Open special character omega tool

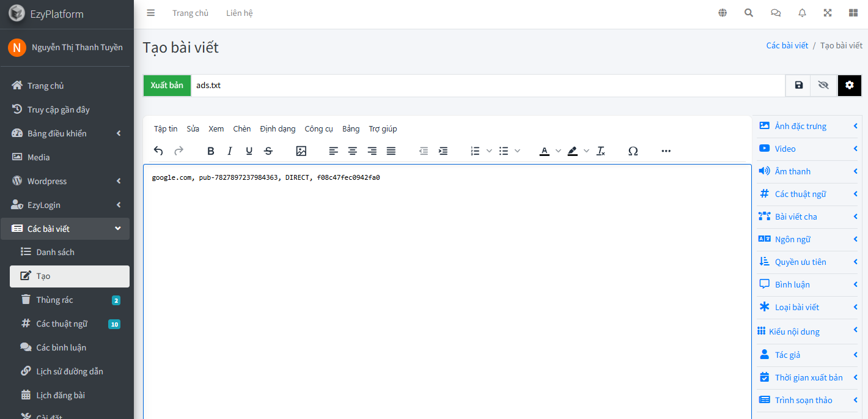click(633, 151)
